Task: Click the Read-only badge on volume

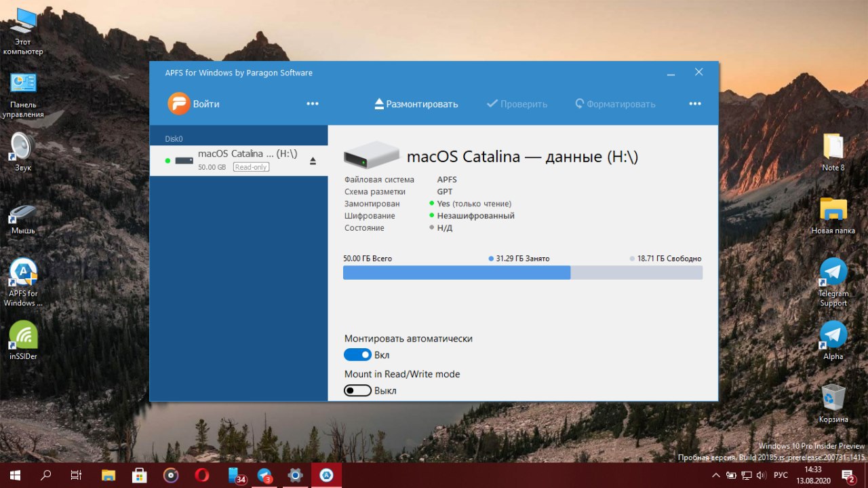Action: tap(251, 167)
